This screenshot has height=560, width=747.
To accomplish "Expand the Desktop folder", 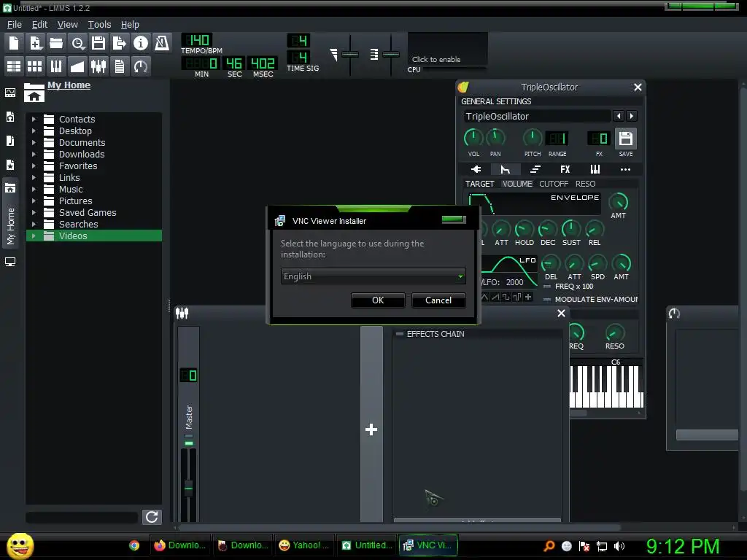I will point(34,131).
